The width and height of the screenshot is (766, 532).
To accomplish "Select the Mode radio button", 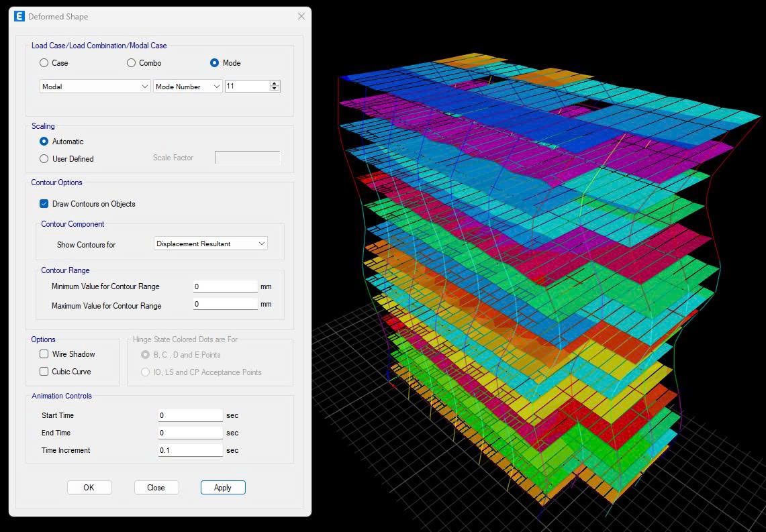I will click(214, 63).
